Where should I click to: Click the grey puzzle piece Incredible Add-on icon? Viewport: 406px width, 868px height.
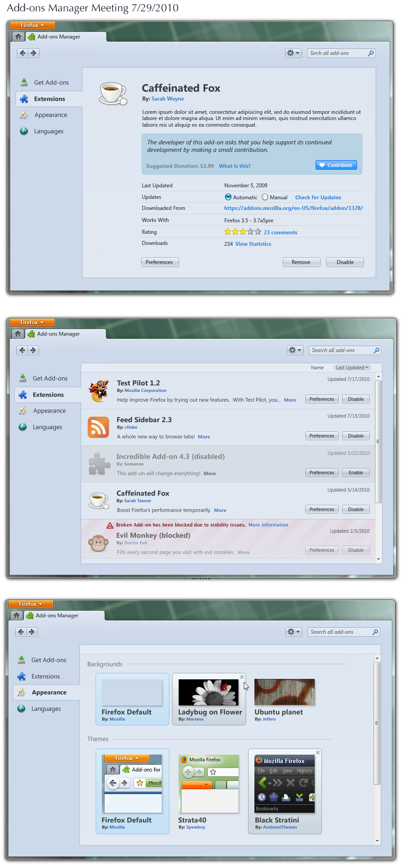[x=99, y=464]
